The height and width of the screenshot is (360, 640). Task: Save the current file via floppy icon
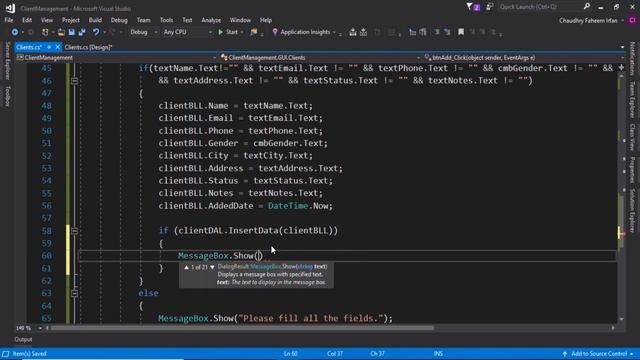click(71, 32)
